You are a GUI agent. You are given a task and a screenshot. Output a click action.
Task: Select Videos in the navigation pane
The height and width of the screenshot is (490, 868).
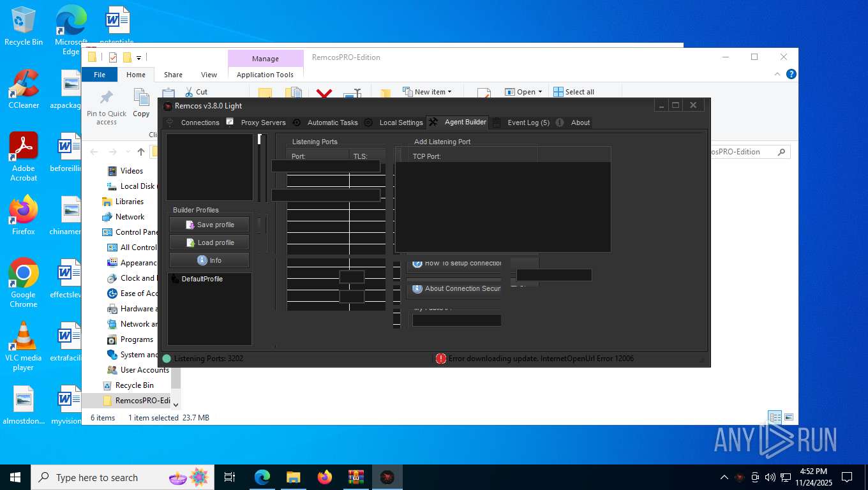point(131,170)
